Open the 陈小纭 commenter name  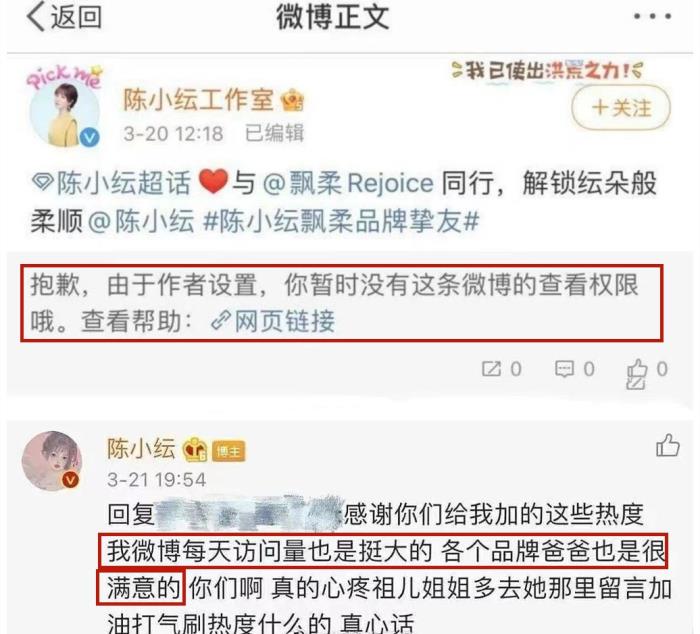pos(141,448)
